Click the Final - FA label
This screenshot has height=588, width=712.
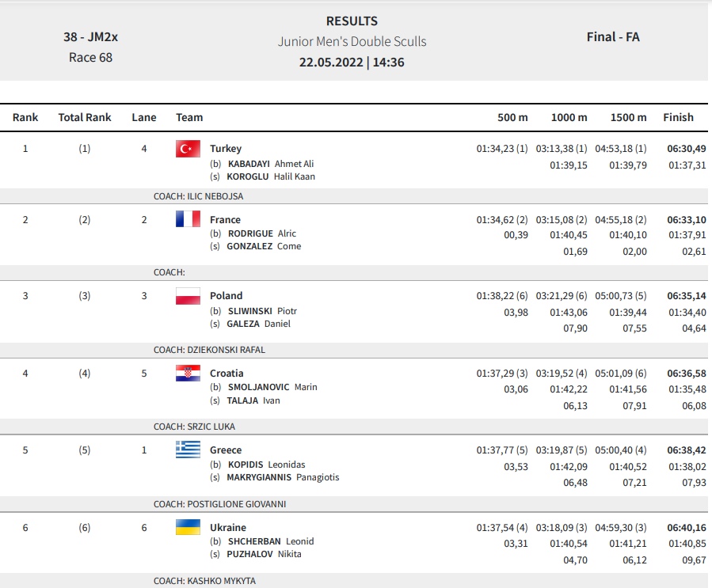click(x=613, y=36)
